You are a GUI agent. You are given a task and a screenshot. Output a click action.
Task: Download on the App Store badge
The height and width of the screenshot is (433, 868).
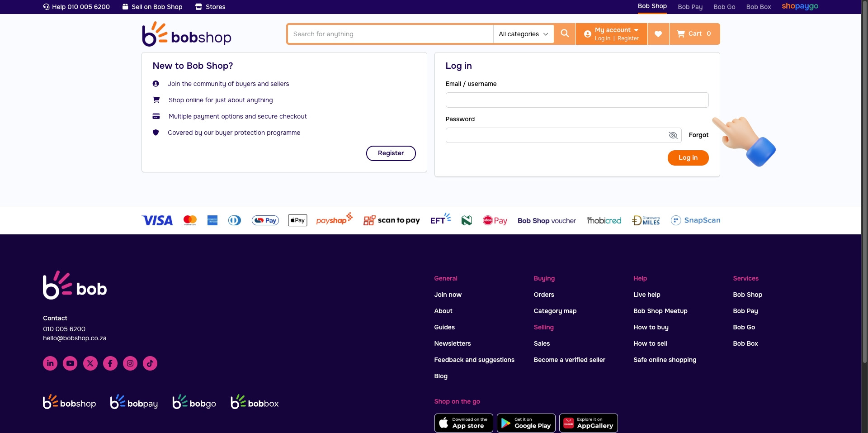(x=463, y=423)
